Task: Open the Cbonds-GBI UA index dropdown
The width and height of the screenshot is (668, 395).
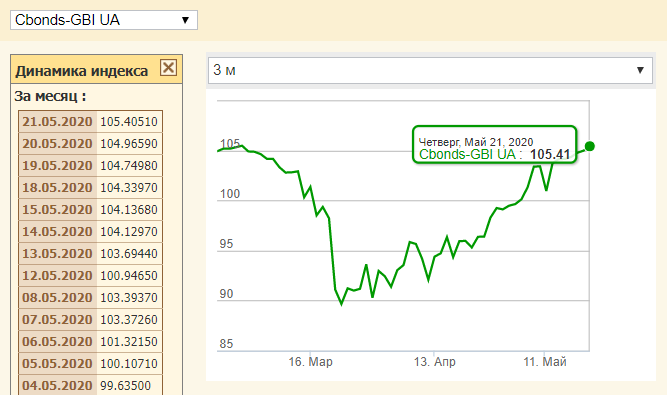Action: pyautogui.click(x=104, y=20)
